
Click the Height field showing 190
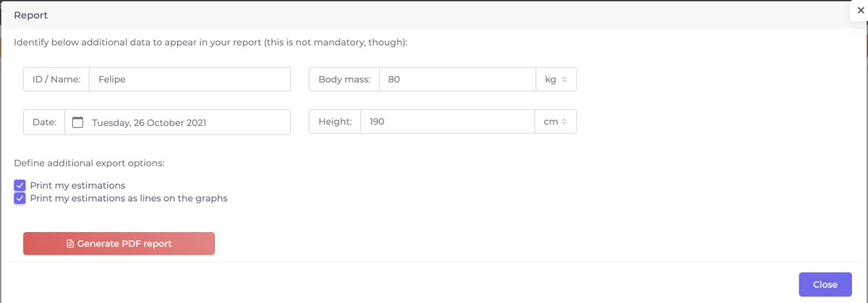click(448, 121)
